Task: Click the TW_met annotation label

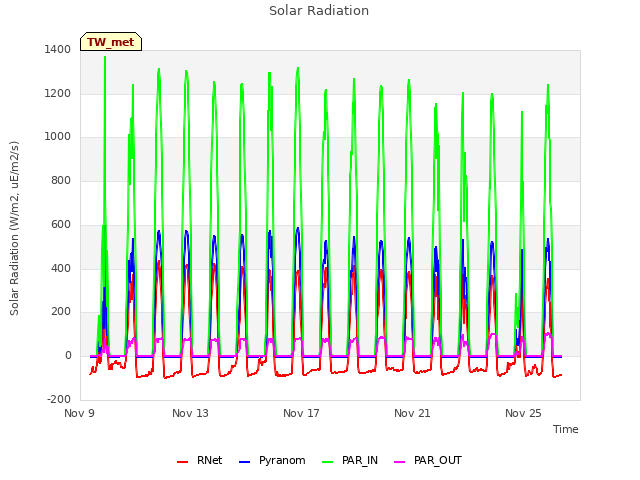Action: pyautogui.click(x=111, y=42)
